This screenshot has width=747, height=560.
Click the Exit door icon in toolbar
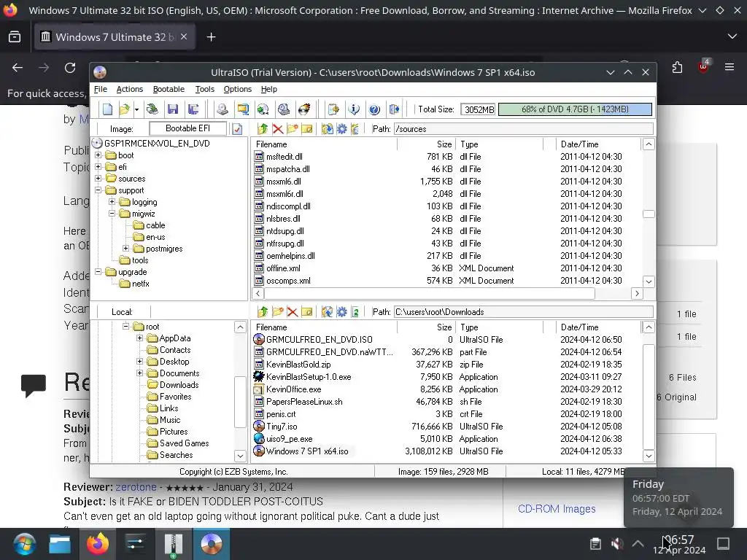(395, 109)
